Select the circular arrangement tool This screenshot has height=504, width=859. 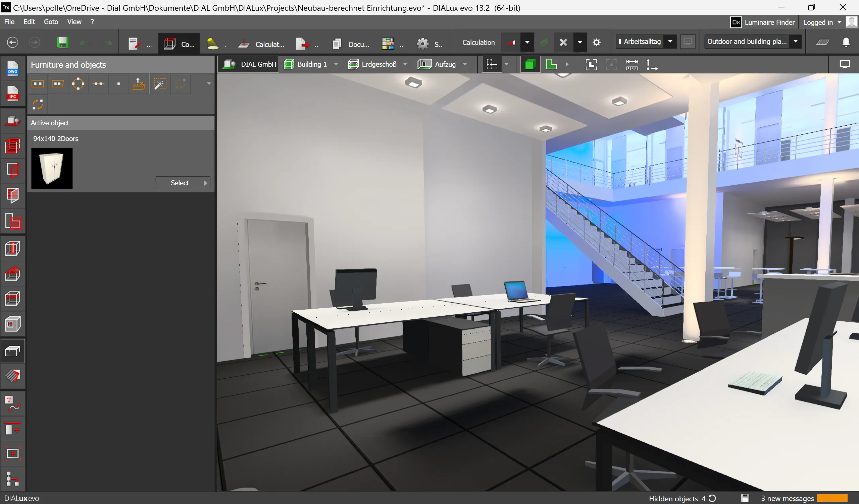click(x=78, y=83)
